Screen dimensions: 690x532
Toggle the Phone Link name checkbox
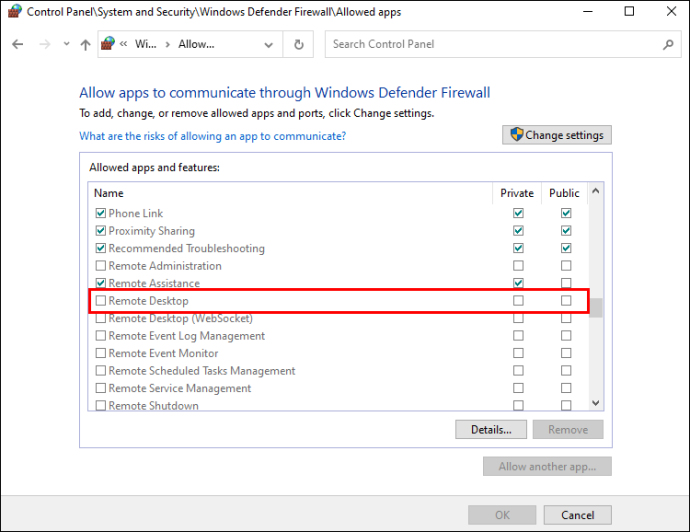click(101, 213)
